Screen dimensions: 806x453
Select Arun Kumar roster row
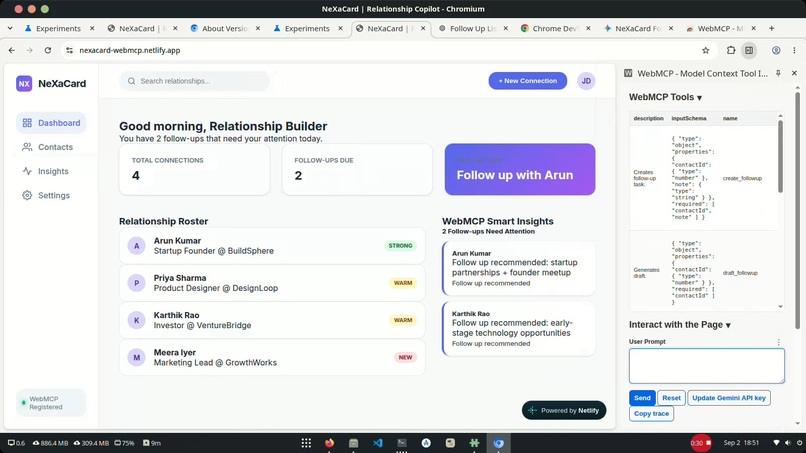tap(272, 246)
